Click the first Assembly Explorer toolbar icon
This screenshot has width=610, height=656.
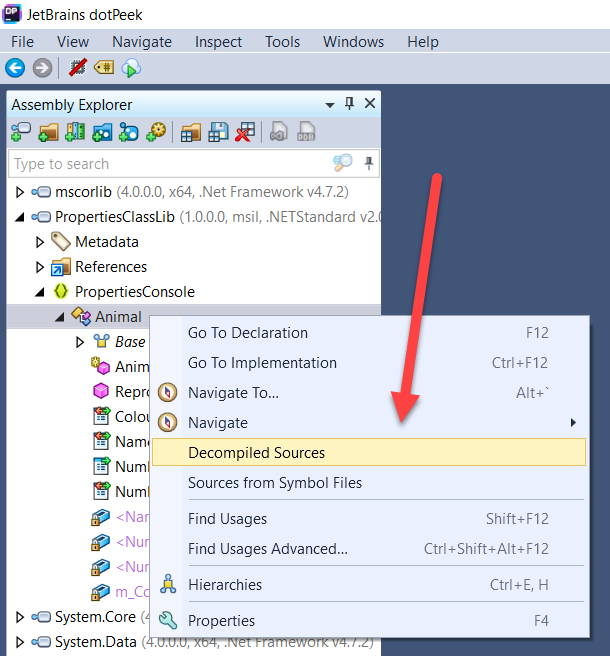point(20,132)
